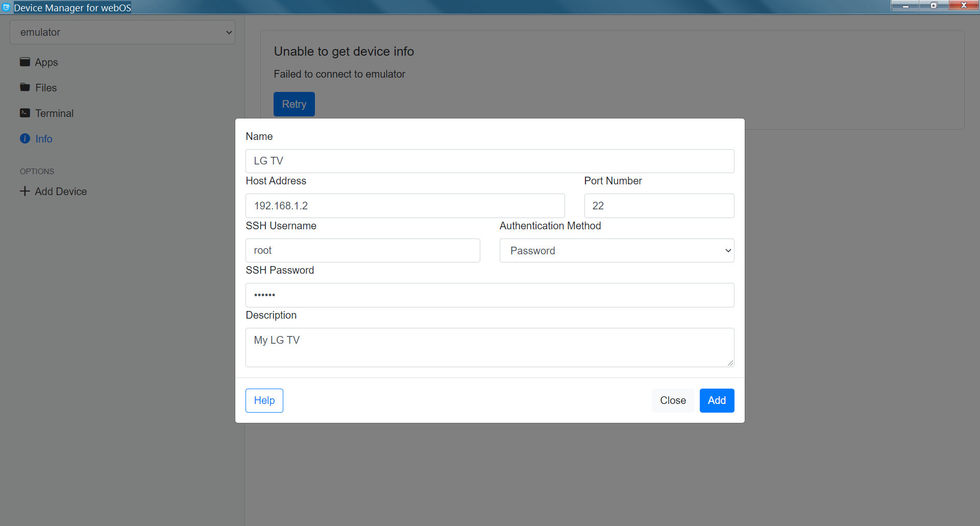Screen dimensions: 980x526
Task: Focus the Name field containing LG TV
Action: tap(489, 161)
